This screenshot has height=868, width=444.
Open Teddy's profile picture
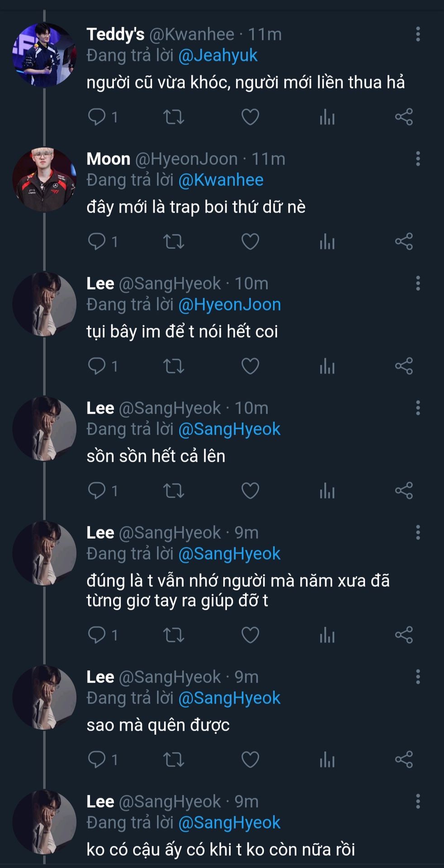click(x=44, y=55)
